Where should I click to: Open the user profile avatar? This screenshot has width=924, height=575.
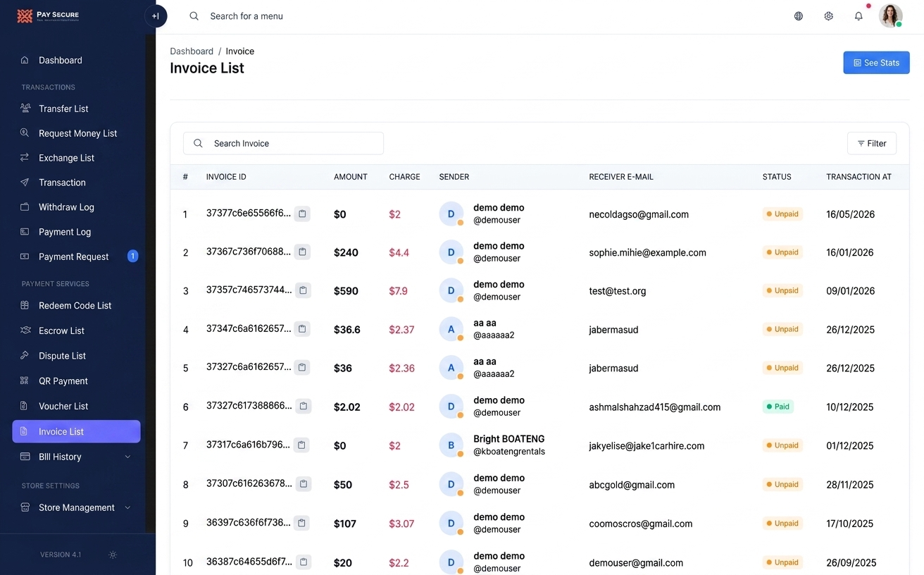point(891,16)
